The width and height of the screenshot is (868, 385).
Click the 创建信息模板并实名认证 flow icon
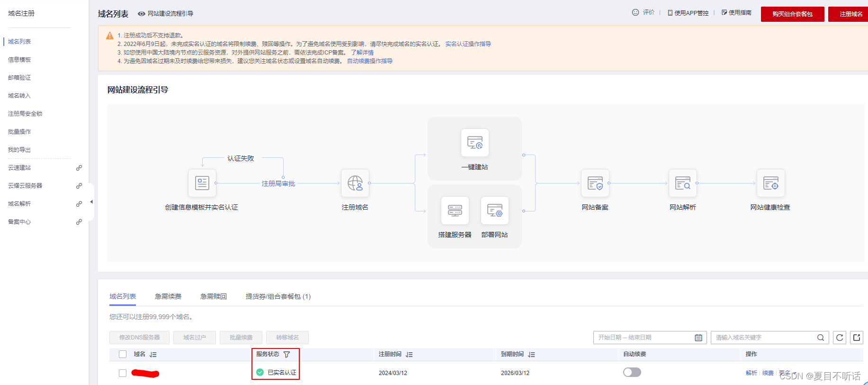tap(202, 183)
